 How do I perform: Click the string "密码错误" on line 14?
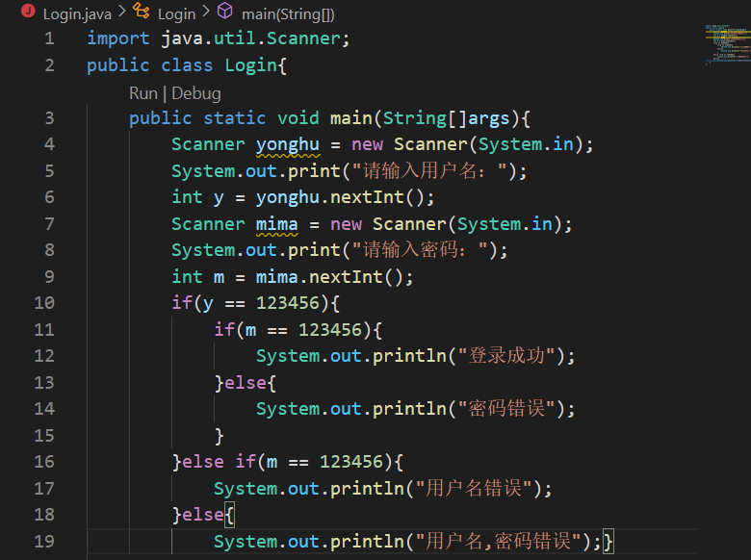click(506, 409)
